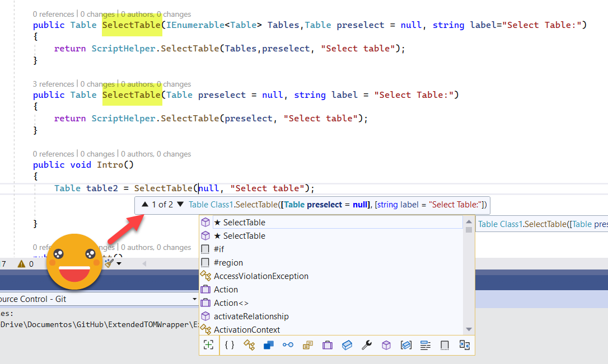Select activateRelationship in the completion list
This screenshot has height=364, width=608.
click(x=251, y=316)
